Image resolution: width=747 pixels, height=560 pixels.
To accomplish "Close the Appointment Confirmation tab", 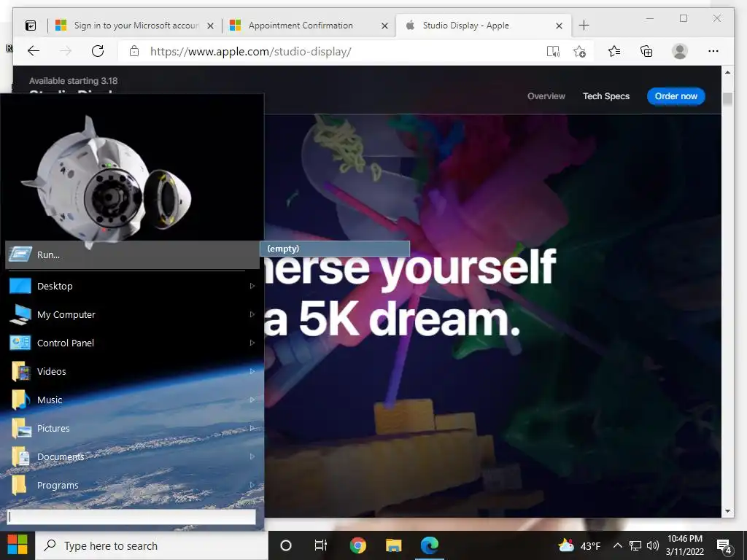I will pos(384,26).
